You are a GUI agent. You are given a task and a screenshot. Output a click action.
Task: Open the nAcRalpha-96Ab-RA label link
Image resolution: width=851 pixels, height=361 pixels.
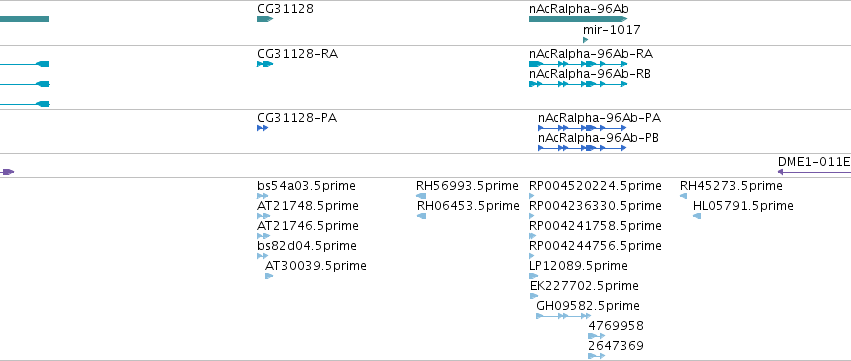(591, 54)
